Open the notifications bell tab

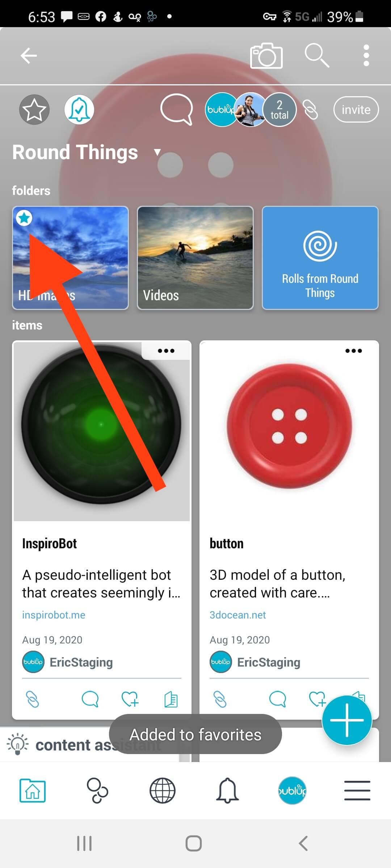click(227, 791)
